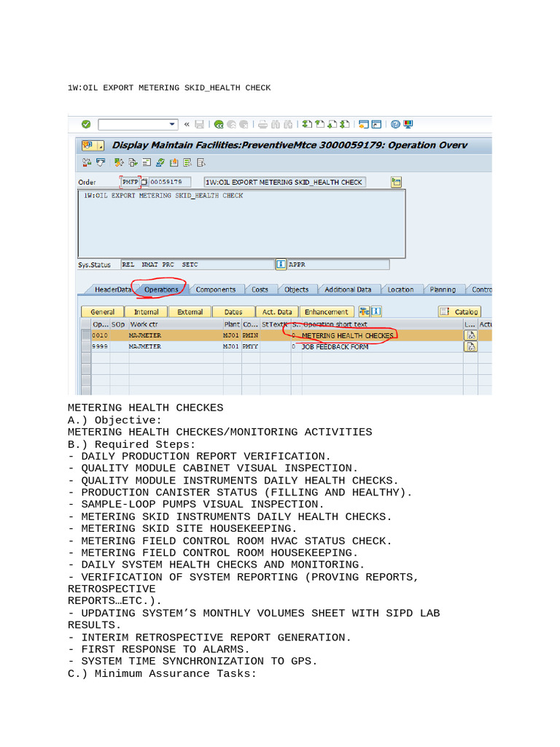Viewport: 560px width, 747px height.
Task: Open the Customize Local Layout monitor icon
Action: 408,125
